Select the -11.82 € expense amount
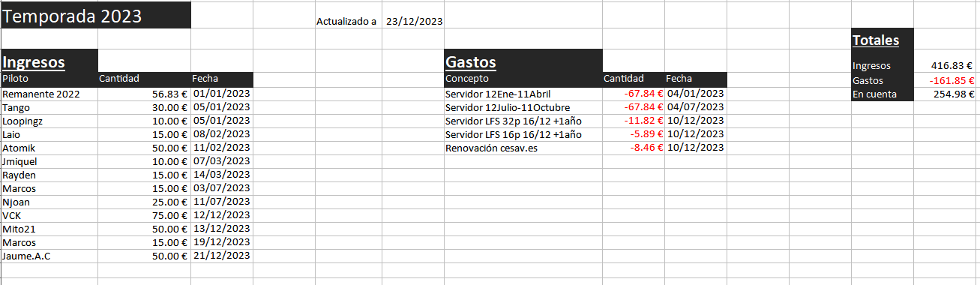 click(x=634, y=121)
